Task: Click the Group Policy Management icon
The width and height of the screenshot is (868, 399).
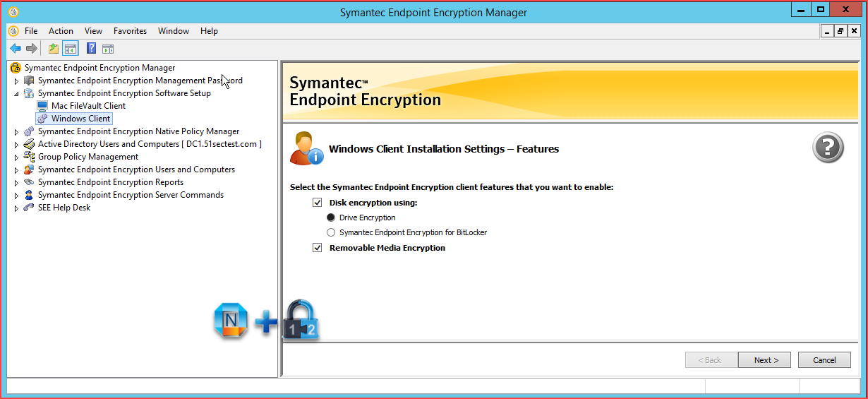Action: point(29,157)
